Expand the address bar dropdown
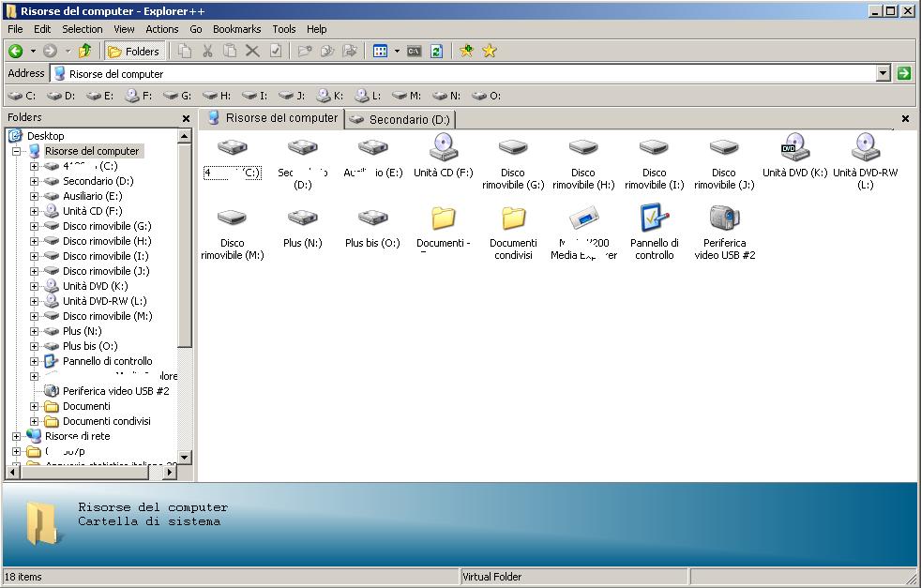 click(883, 73)
